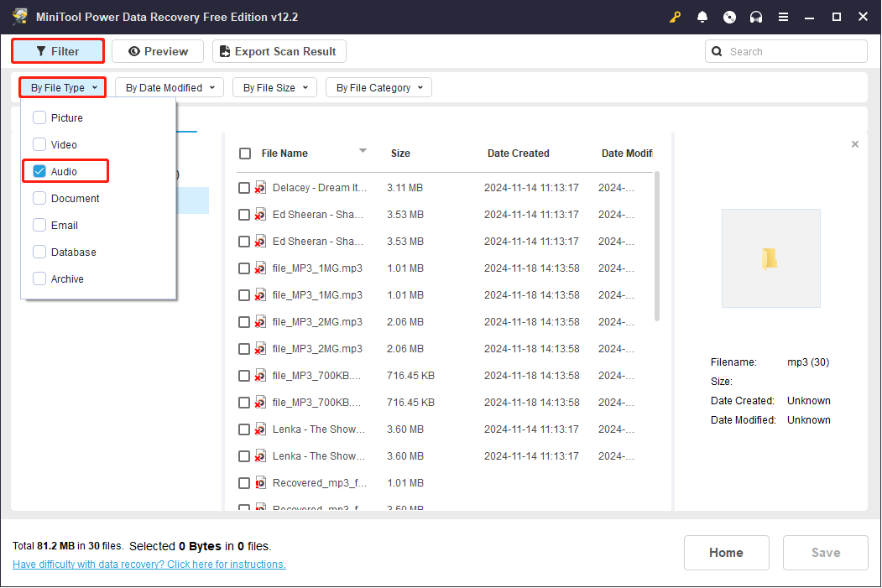Click the file list vertical scrollbar
Viewport: 882px width, 588px height.
656,247
